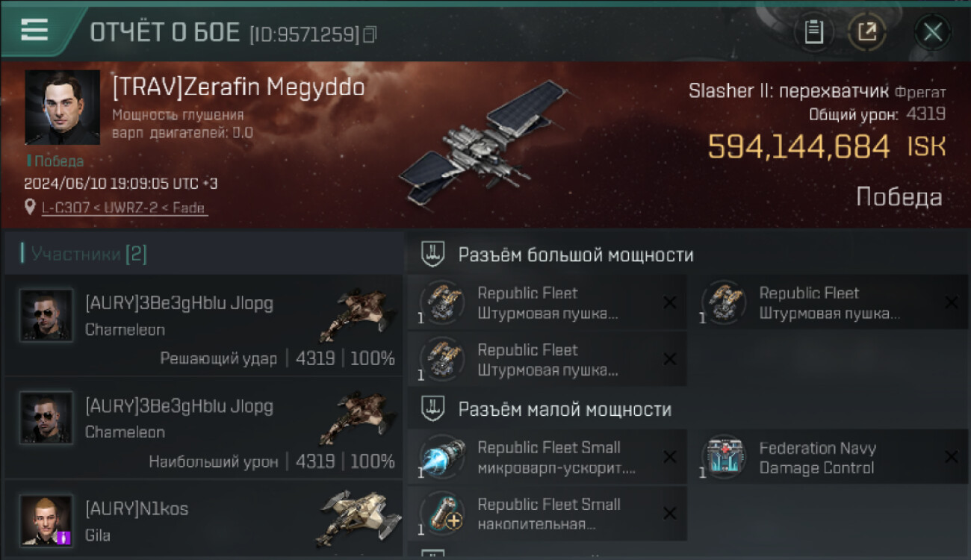Image resolution: width=971 pixels, height=560 pixels.
Task: Click low power slot shield icon
Action: tap(433, 409)
